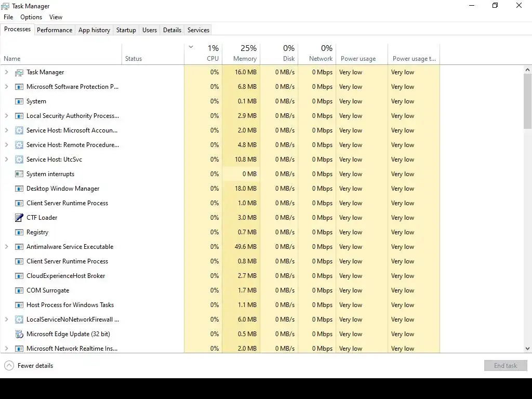Click the scrollbar up arrow
The height and width of the screenshot is (399, 532).
pyautogui.click(x=528, y=70)
